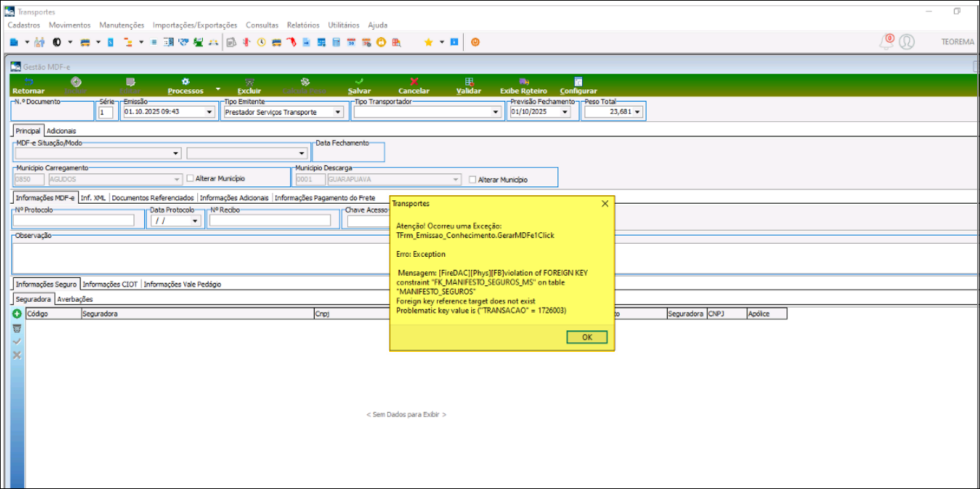
Task: Click the Série input field
Action: click(106, 112)
